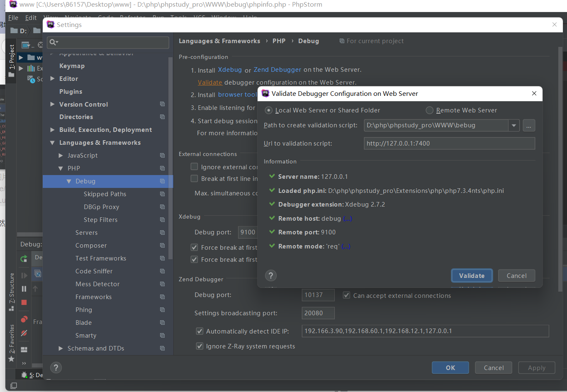Click the Restore Layout icon in the Debug panel
This screenshot has width=567, height=392.
24,350
